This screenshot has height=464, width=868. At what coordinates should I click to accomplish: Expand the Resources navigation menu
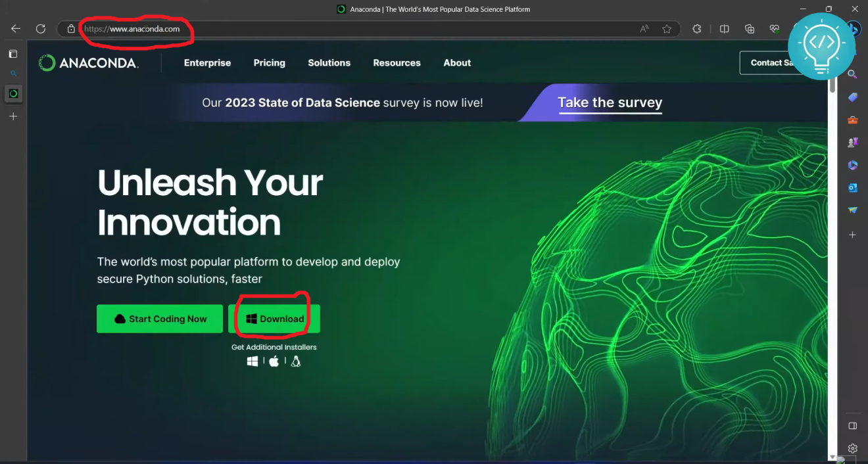tap(397, 63)
